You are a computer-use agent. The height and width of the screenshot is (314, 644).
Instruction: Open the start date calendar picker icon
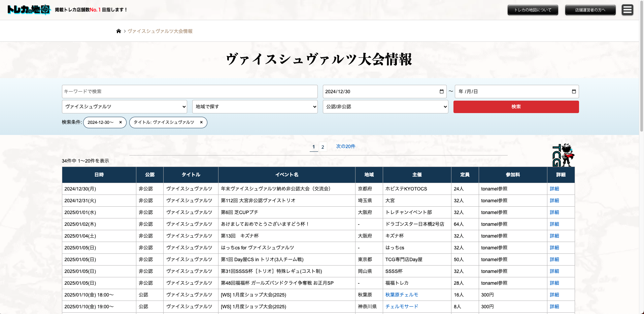pyautogui.click(x=441, y=92)
